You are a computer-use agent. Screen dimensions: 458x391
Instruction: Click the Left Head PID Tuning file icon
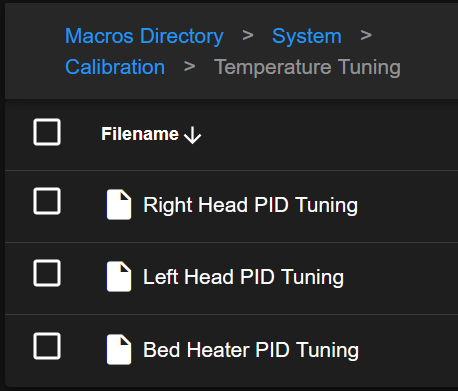coord(119,277)
